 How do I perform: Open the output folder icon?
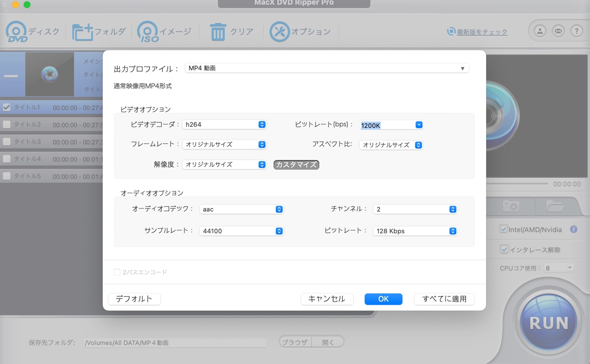tap(555, 206)
